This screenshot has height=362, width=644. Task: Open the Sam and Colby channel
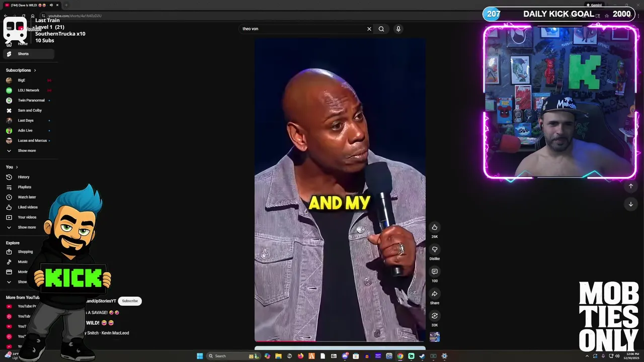[29, 111]
